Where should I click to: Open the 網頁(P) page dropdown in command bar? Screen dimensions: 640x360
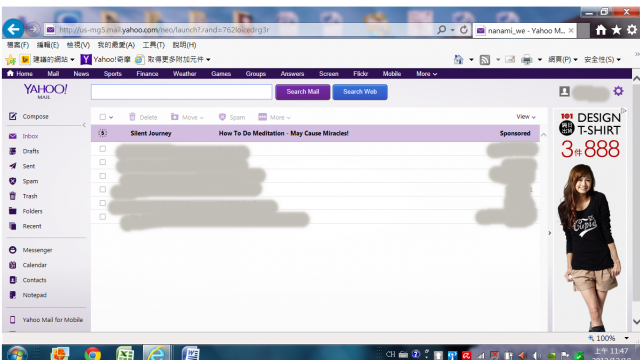coord(563,60)
